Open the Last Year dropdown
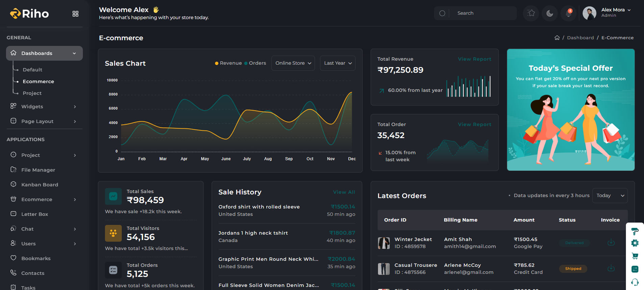Viewport: 644px width, 290px height. point(338,63)
